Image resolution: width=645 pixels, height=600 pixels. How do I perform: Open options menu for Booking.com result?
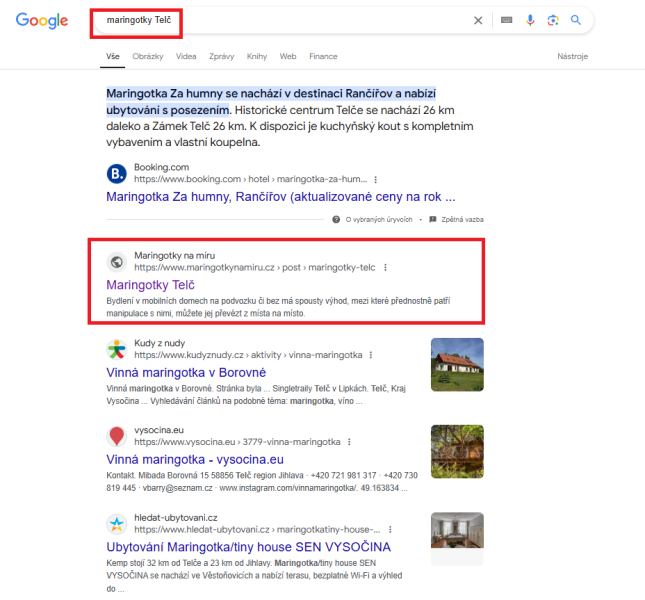tap(375, 179)
